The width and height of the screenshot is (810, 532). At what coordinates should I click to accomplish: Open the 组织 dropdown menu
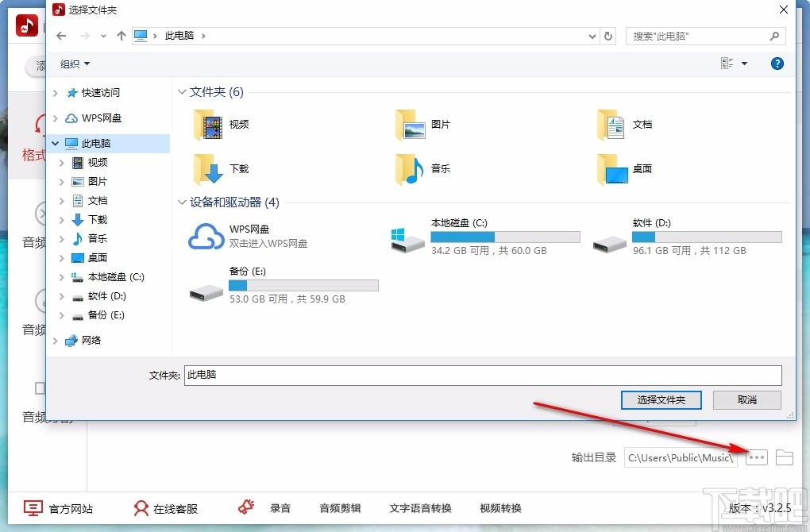pyautogui.click(x=75, y=64)
